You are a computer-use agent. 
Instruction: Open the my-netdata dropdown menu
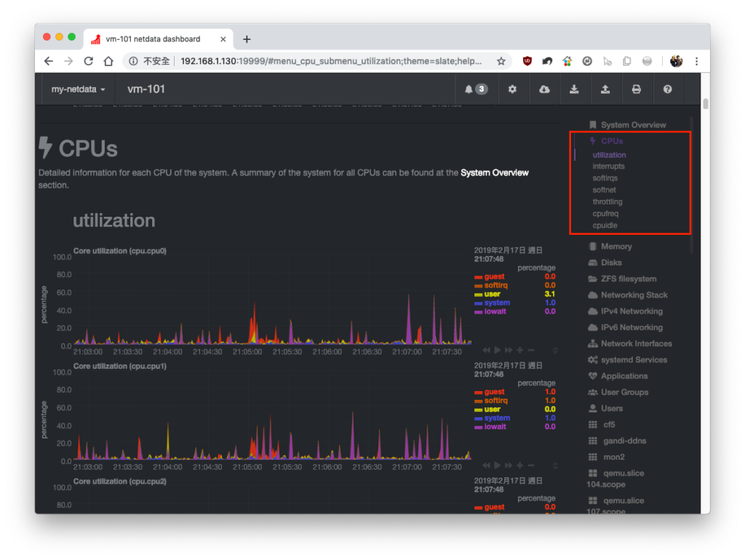coord(78,89)
